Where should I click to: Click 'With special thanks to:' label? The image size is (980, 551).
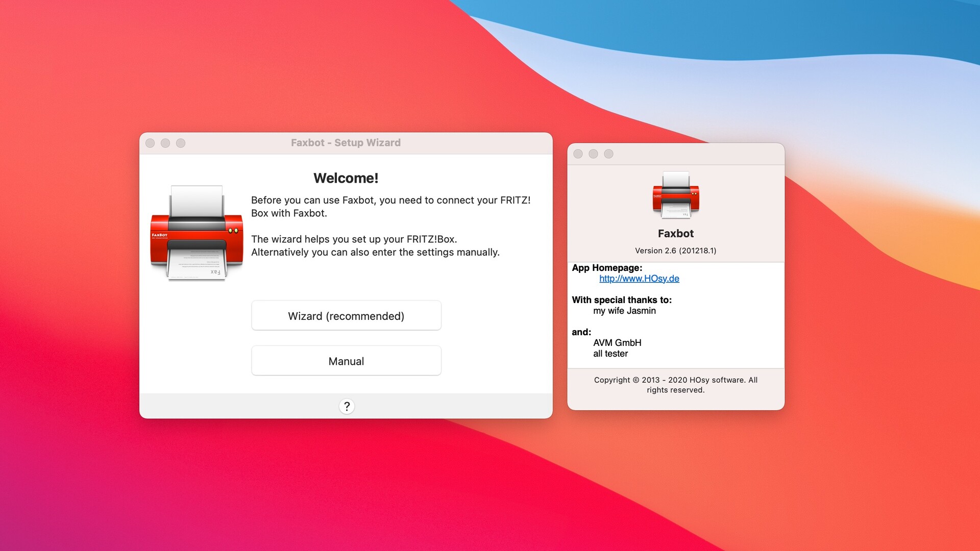622,300
